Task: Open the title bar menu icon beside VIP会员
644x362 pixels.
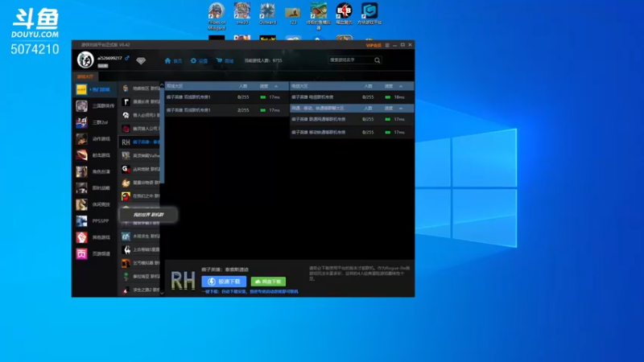Action: (x=387, y=45)
